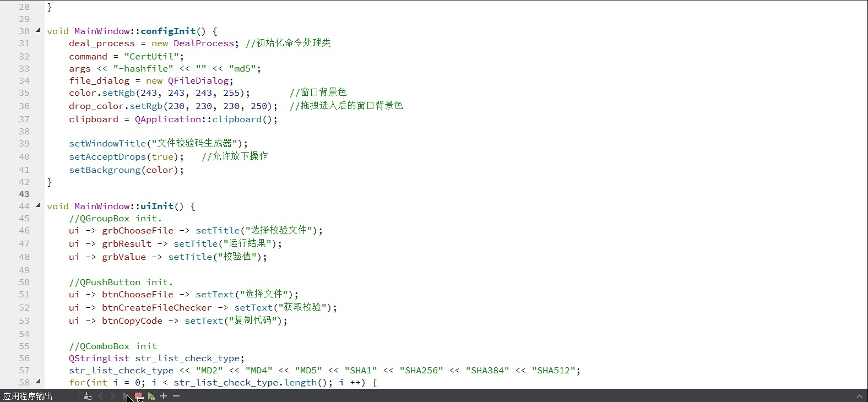
Task: Click grbChooseFile on line 46
Action: [138, 230]
